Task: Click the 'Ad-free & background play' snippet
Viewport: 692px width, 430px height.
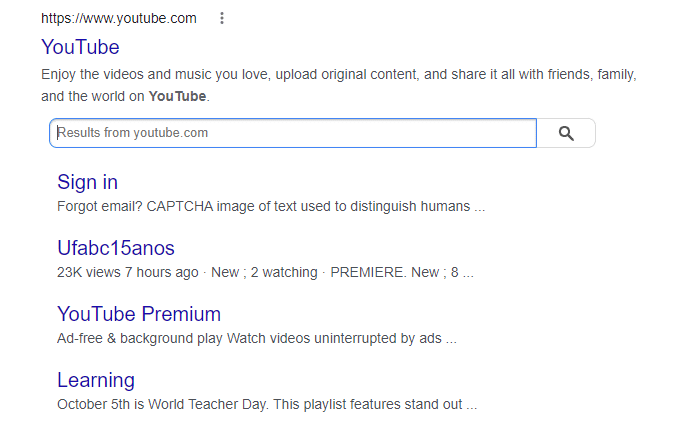Action: pyautogui.click(x=257, y=338)
